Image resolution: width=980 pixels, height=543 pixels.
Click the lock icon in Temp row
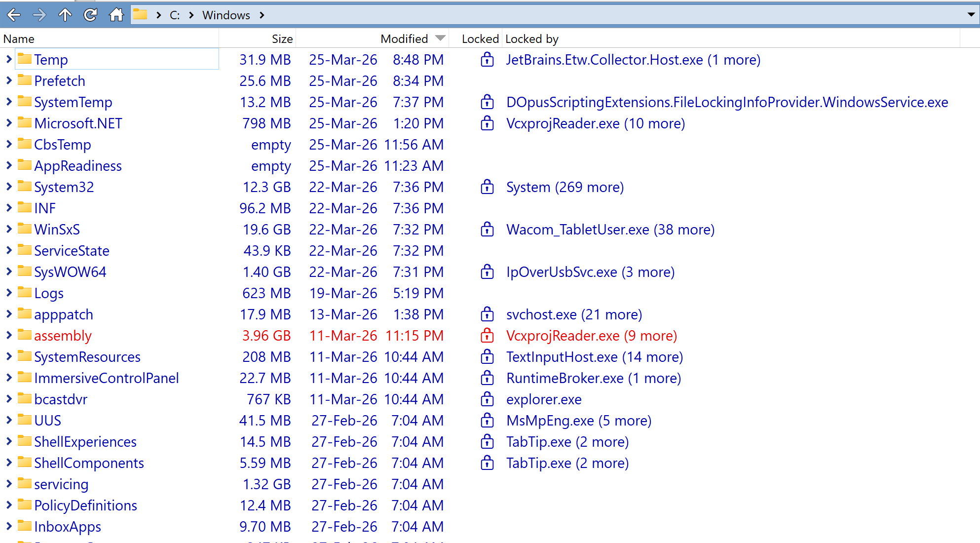click(487, 60)
